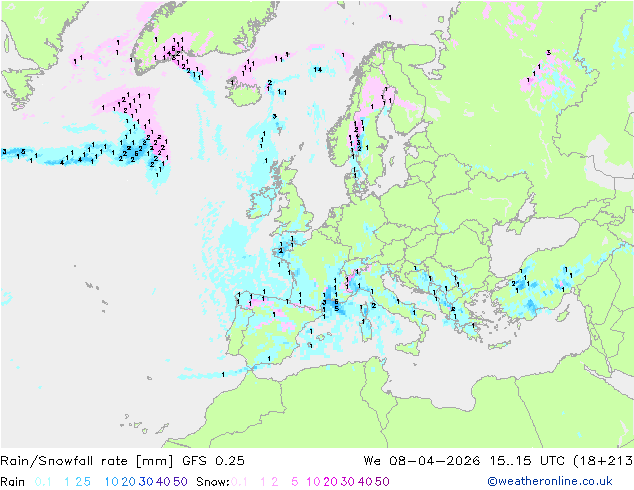Pick the Snow legend 10 value
This screenshot has height=490, width=634.
point(313,482)
